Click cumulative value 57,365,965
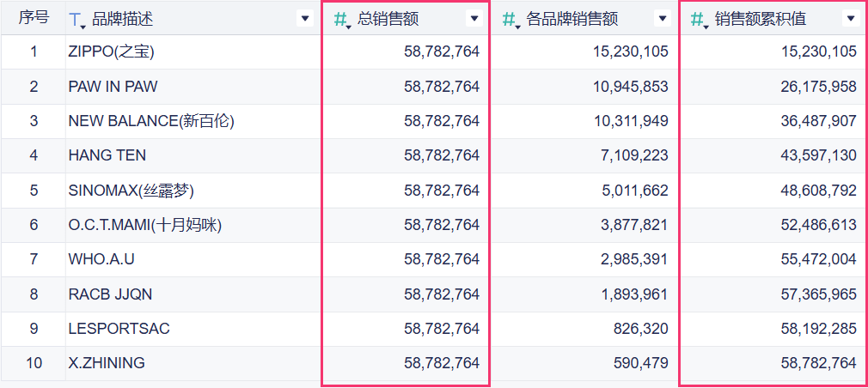Screen dimensions: 868x388 click(x=819, y=294)
